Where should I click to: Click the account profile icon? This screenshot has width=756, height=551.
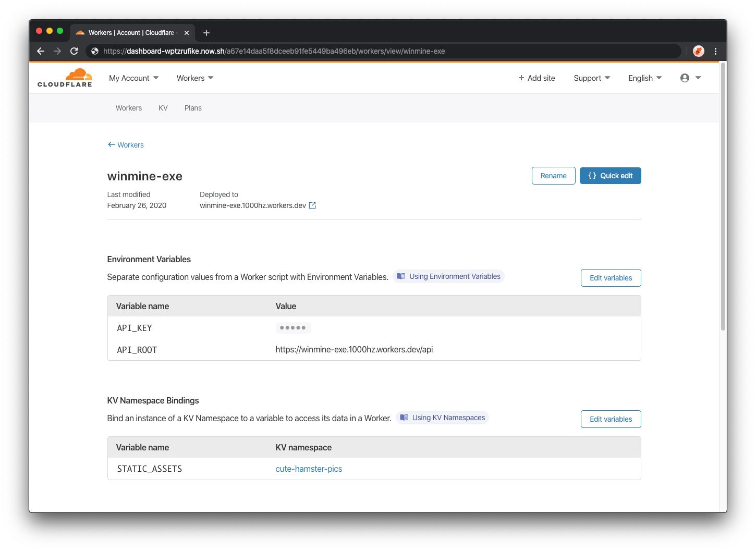[685, 78]
